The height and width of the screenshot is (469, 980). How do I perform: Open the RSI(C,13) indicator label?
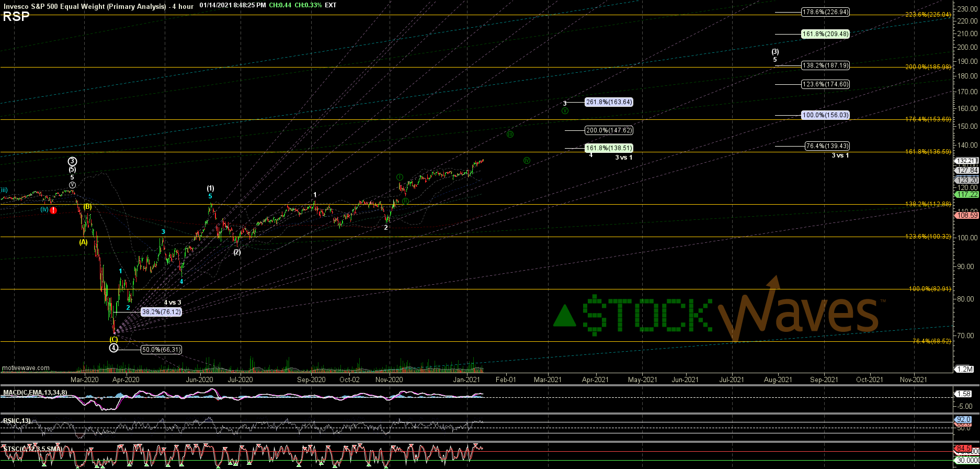[x=17, y=420]
